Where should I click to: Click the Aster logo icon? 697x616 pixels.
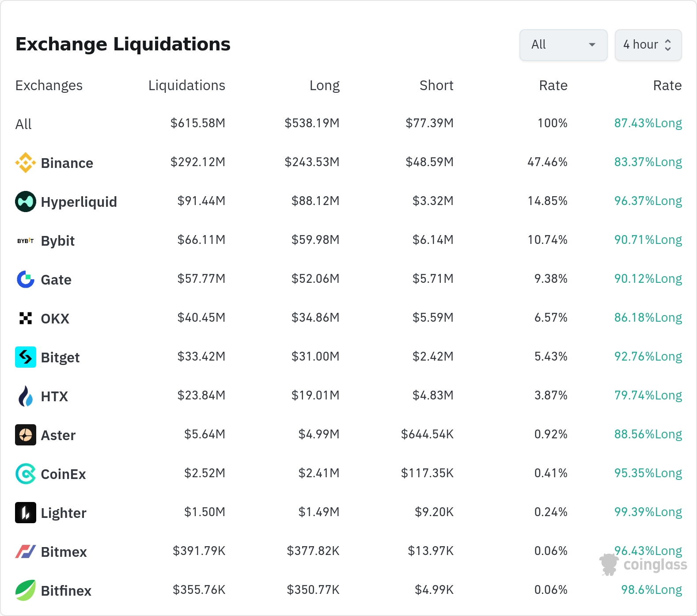[26, 435]
